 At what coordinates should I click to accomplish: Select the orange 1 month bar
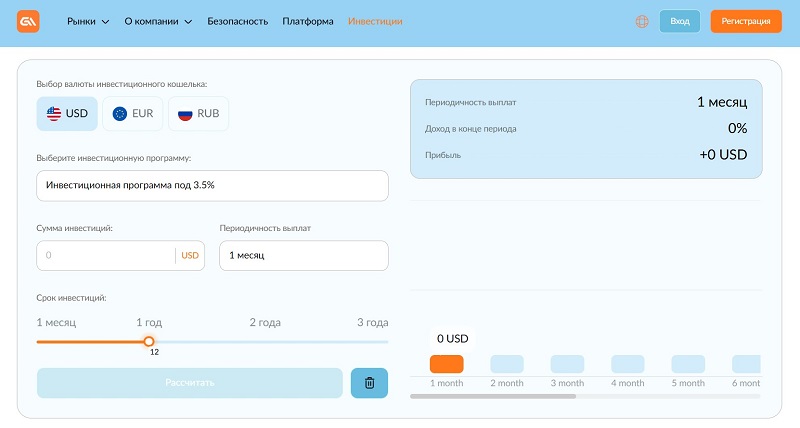pyautogui.click(x=446, y=364)
